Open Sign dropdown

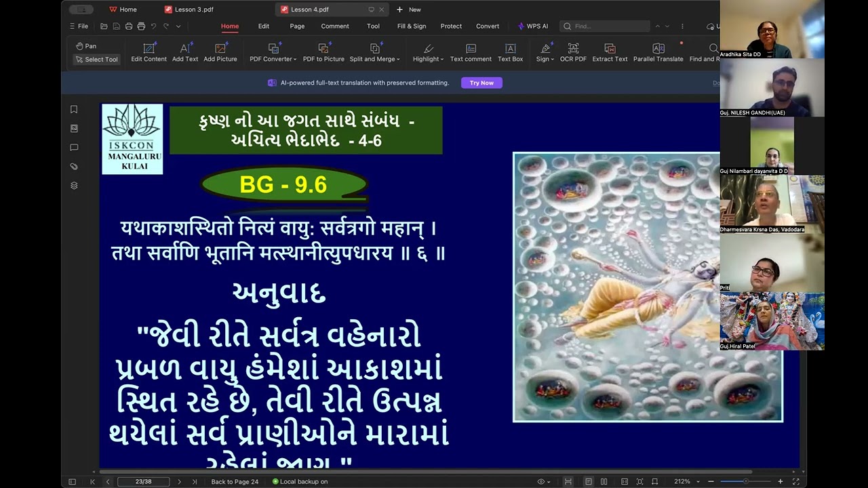click(x=545, y=53)
